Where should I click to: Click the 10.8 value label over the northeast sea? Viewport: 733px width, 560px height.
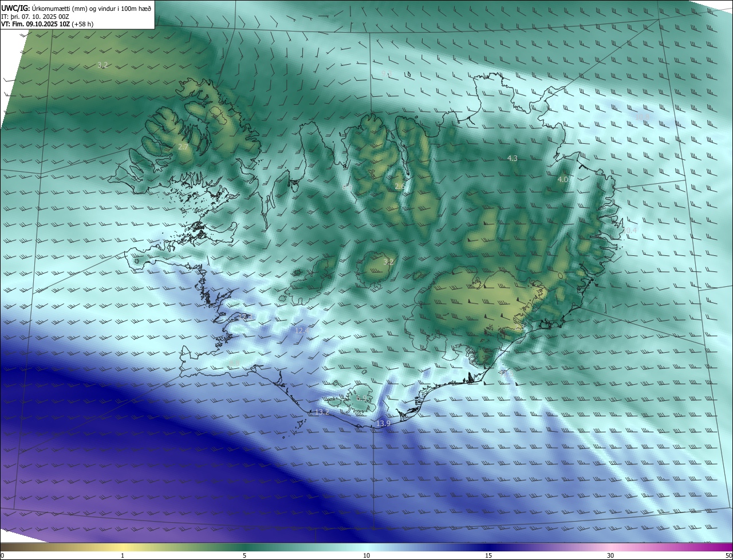(643, 117)
